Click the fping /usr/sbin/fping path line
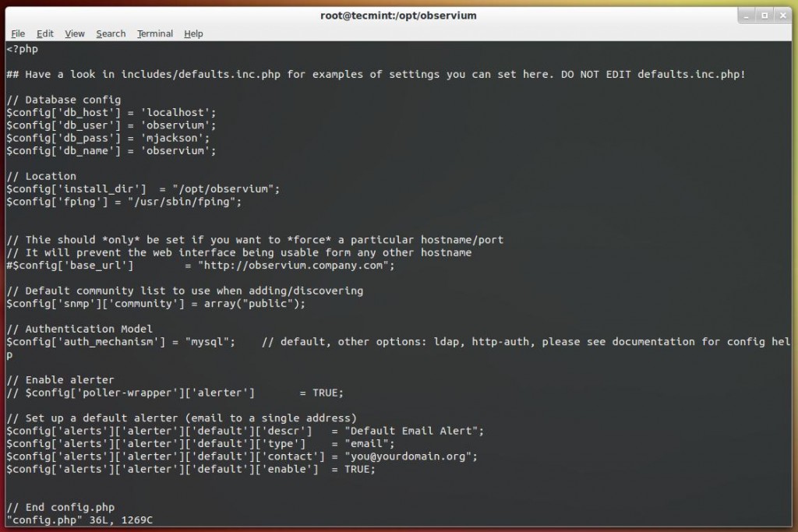Image resolution: width=798 pixels, height=532 pixels. tap(125, 201)
